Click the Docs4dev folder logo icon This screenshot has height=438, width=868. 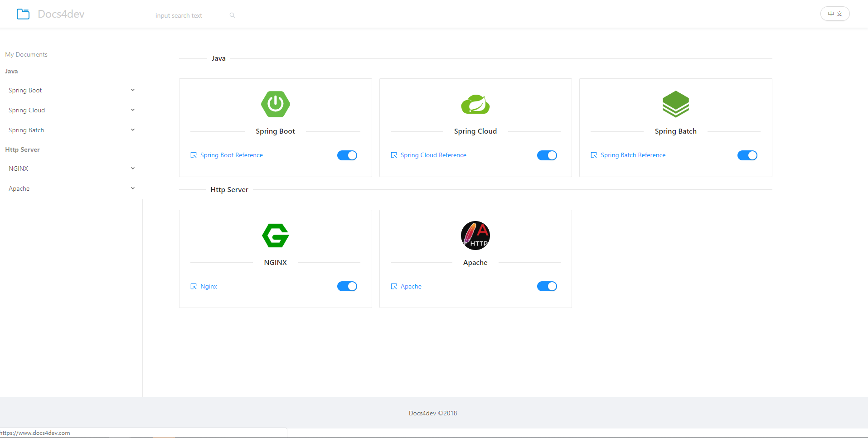(x=23, y=14)
